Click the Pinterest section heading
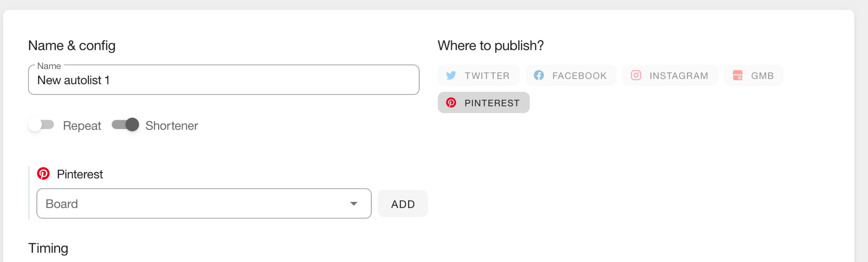The height and width of the screenshot is (262, 868). click(80, 174)
